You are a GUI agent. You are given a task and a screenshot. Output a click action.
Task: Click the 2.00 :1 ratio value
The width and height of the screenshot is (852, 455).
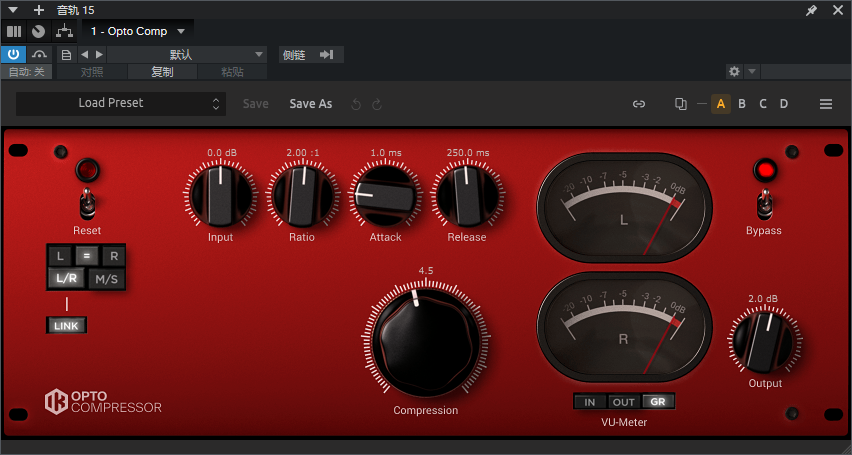[303, 153]
